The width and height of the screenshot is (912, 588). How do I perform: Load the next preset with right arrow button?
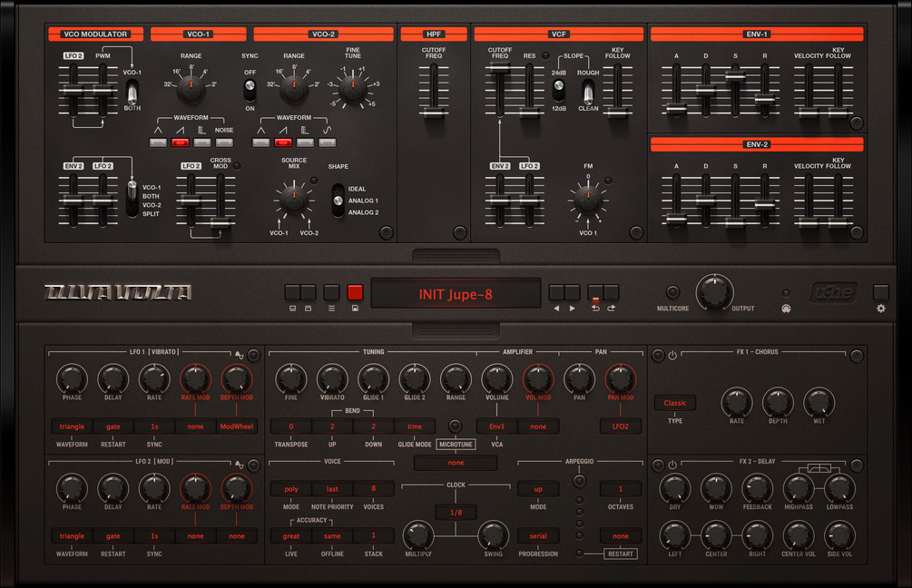pyautogui.click(x=573, y=292)
